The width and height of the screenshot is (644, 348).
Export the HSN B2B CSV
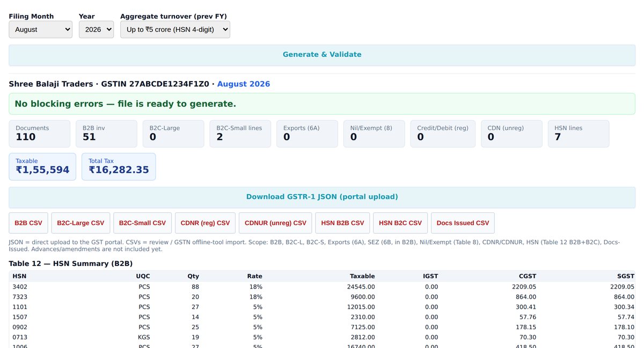point(342,223)
